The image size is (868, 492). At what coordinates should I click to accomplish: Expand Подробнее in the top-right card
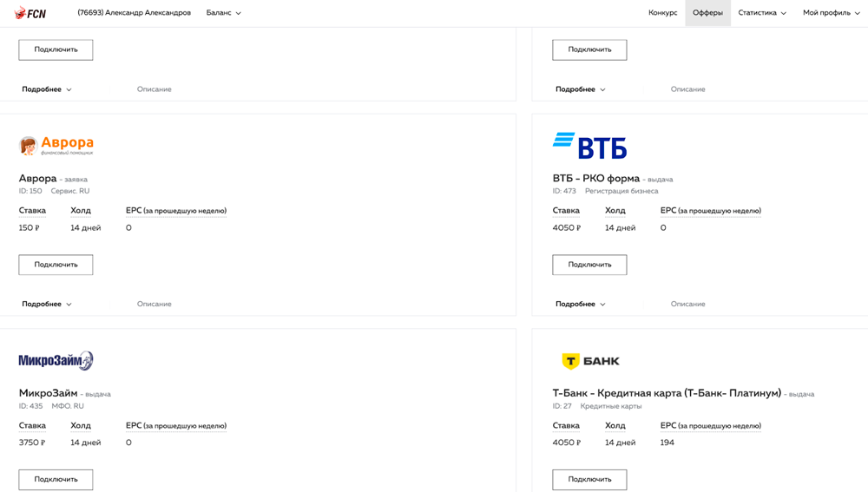pos(581,89)
